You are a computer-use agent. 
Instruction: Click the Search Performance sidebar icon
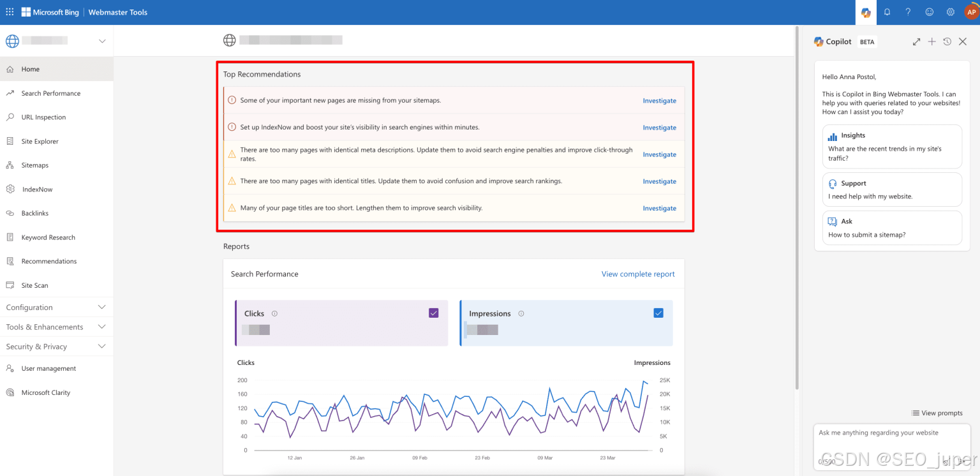click(10, 93)
